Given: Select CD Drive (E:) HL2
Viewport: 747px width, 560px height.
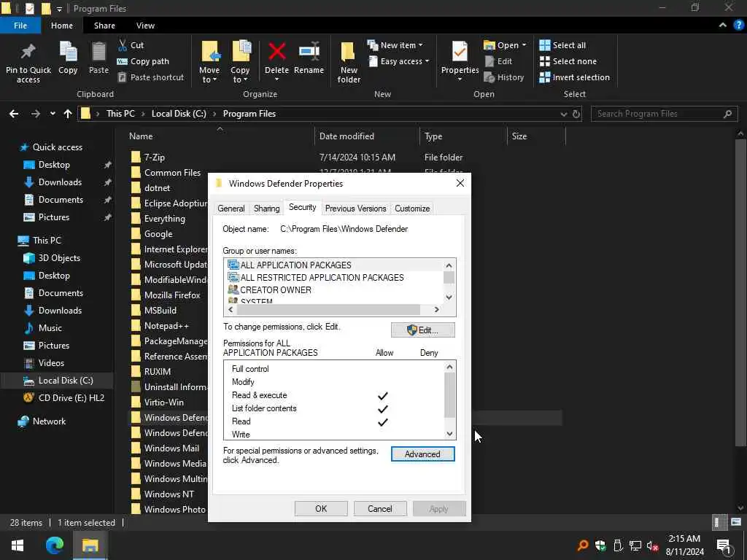Looking at the screenshot, I should [x=71, y=397].
